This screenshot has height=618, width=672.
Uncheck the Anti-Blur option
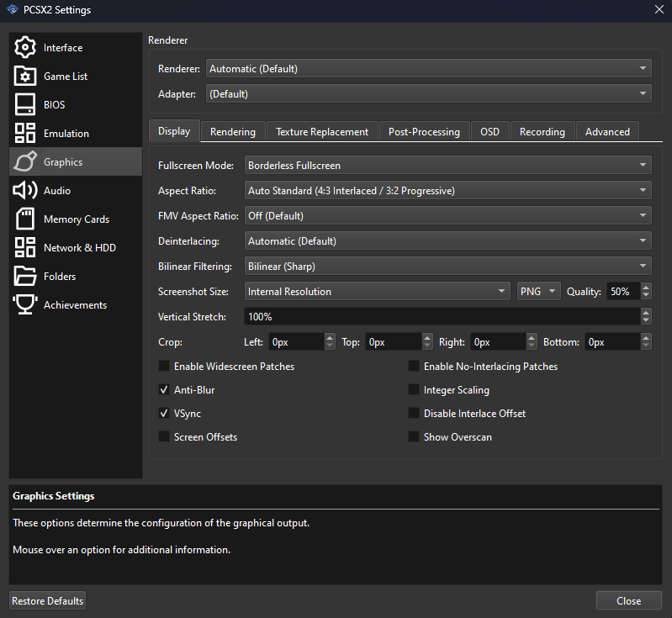pyautogui.click(x=164, y=389)
